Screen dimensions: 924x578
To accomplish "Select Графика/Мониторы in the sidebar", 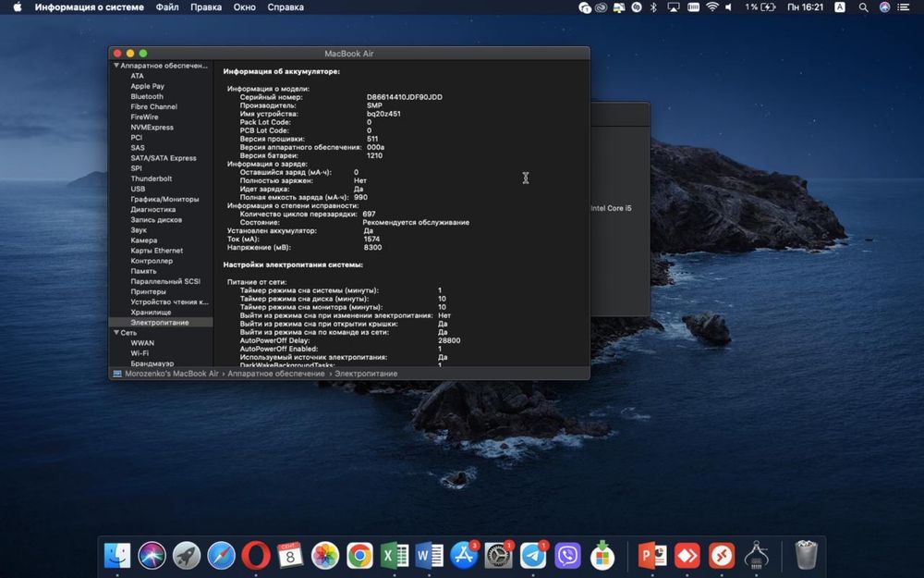I will (165, 199).
